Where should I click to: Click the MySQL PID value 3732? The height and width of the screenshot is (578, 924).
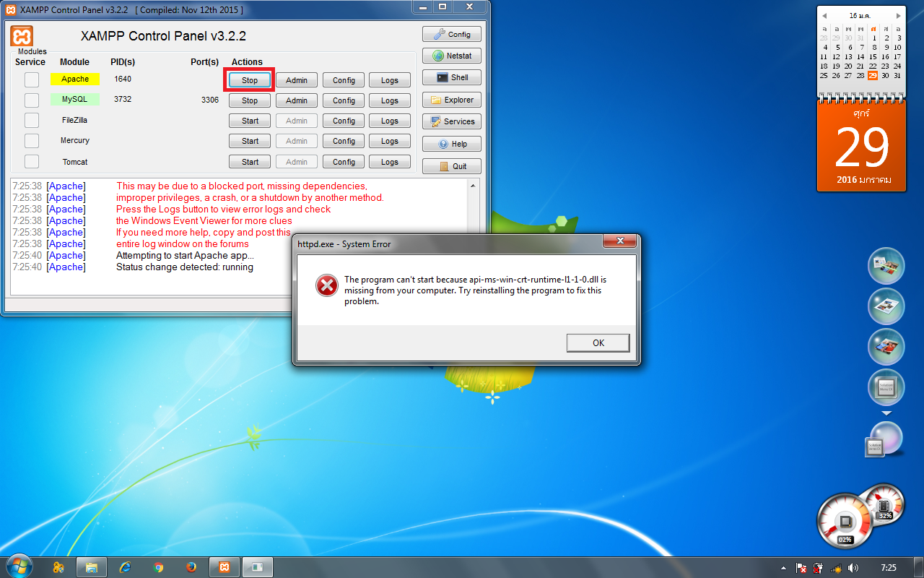click(x=123, y=99)
